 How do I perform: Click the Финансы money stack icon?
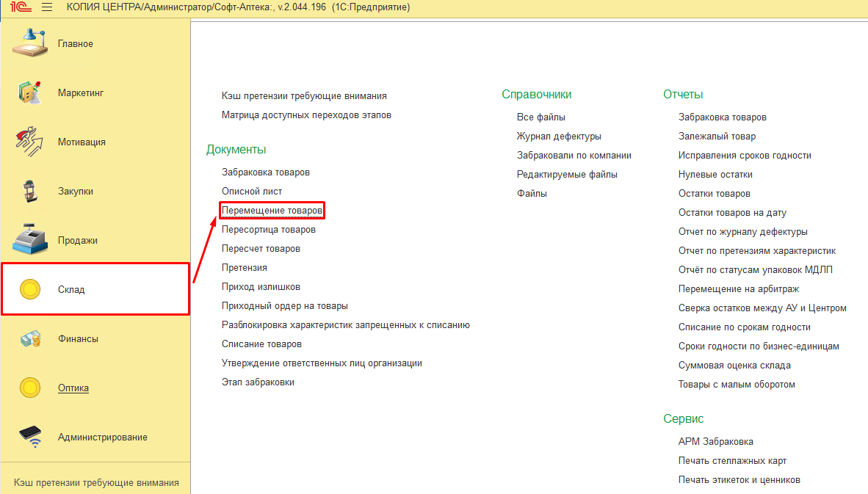point(29,338)
